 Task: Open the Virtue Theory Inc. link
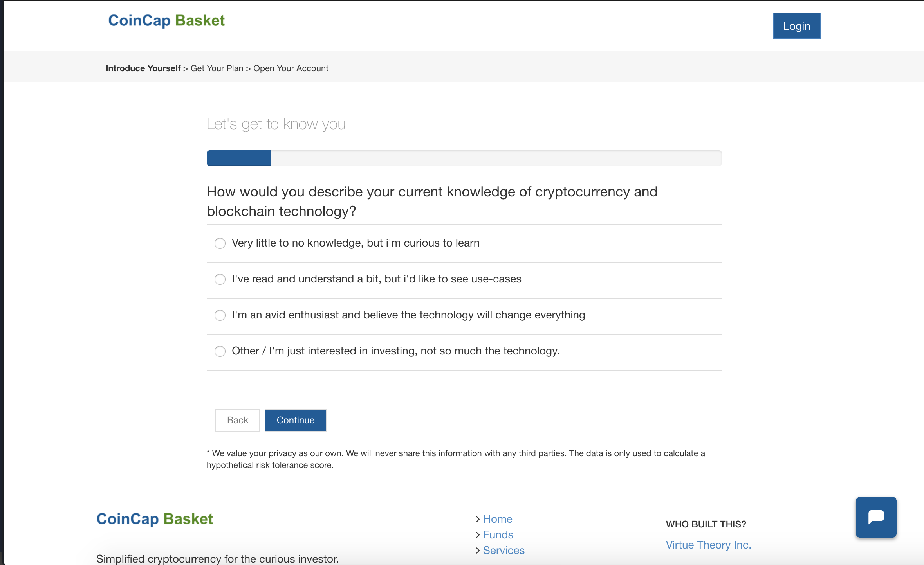click(709, 544)
